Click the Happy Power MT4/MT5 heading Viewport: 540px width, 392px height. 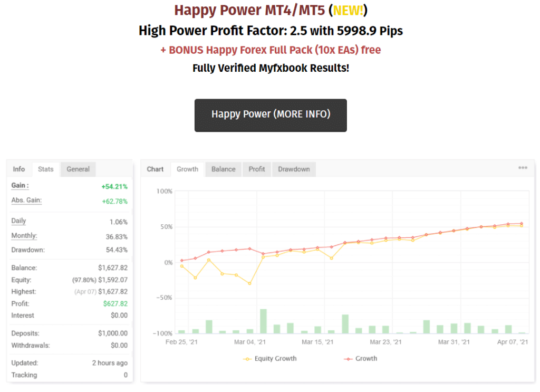tap(271, 11)
